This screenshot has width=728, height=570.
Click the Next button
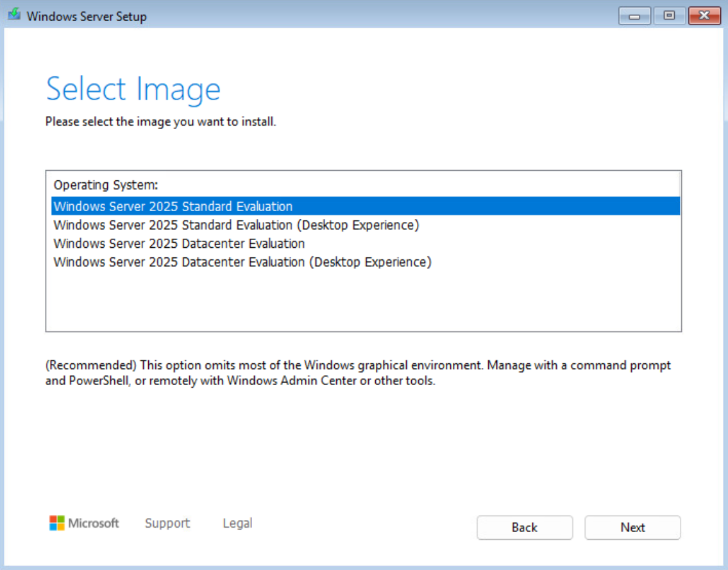(x=632, y=527)
